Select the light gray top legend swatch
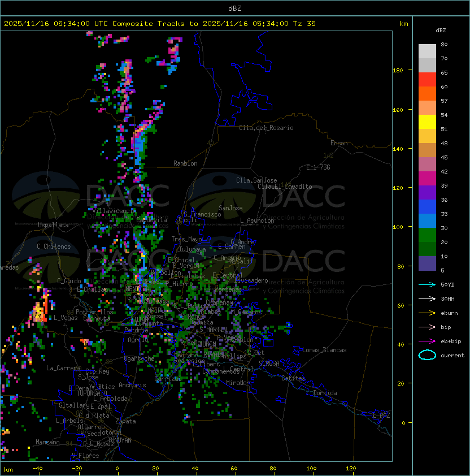Screen dimensions: 470x476 point(427,51)
